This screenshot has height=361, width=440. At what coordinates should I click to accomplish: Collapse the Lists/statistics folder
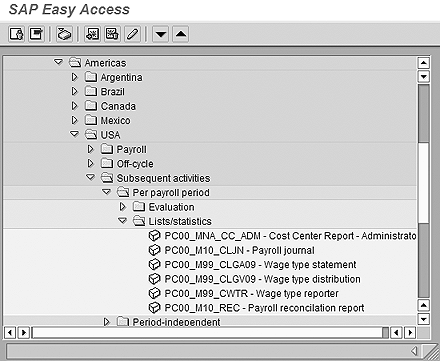(122, 221)
